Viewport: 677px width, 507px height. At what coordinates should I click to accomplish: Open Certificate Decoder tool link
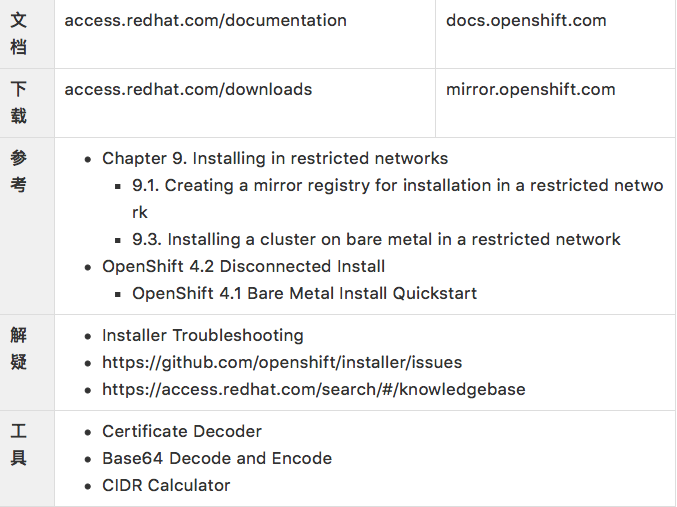click(x=182, y=431)
